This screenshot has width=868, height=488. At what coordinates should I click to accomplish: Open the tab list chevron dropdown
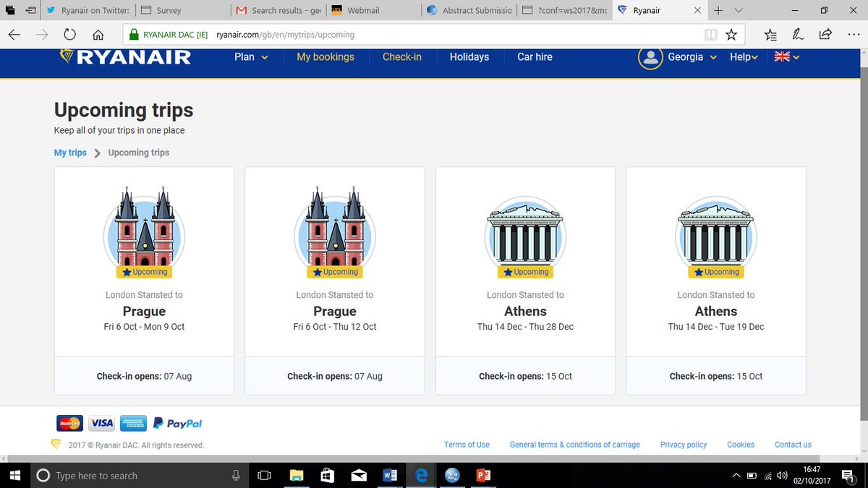coord(739,11)
